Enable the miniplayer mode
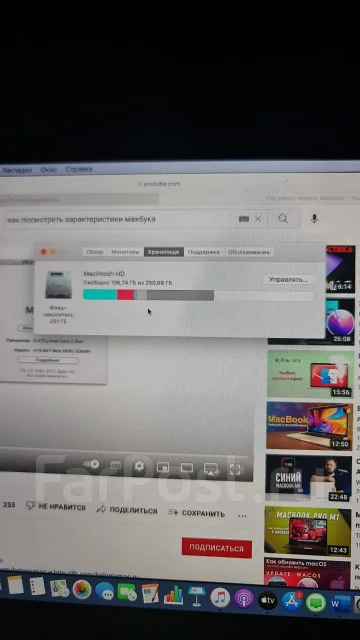This screenshot has height=640, width=360. [163, 467]
